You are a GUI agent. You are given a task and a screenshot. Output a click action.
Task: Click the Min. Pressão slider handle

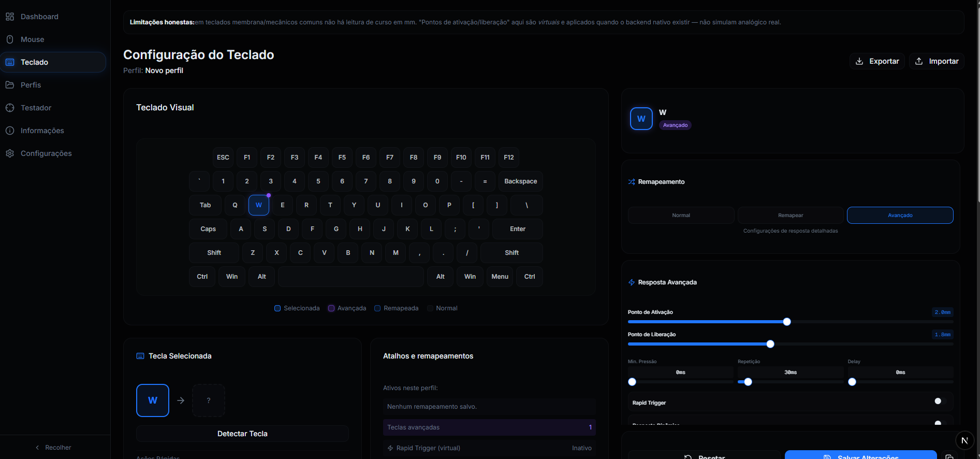[x=632, y=382]
